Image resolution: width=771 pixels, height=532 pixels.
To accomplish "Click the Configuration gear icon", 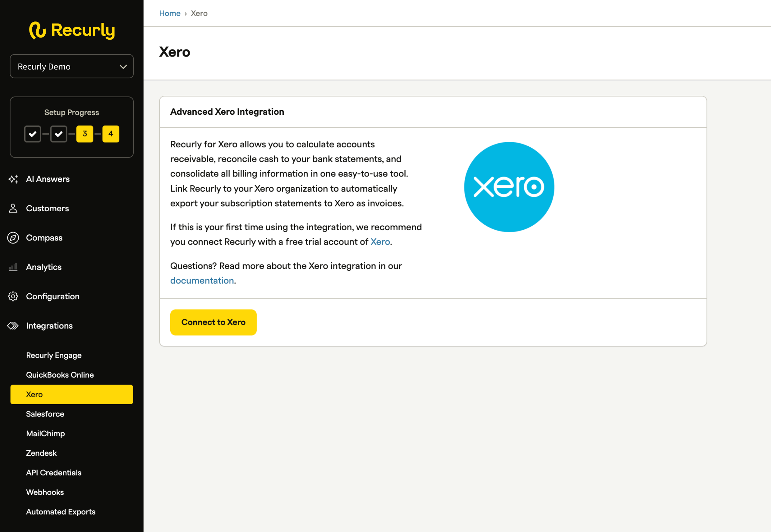I will click(x=13, y=297).
